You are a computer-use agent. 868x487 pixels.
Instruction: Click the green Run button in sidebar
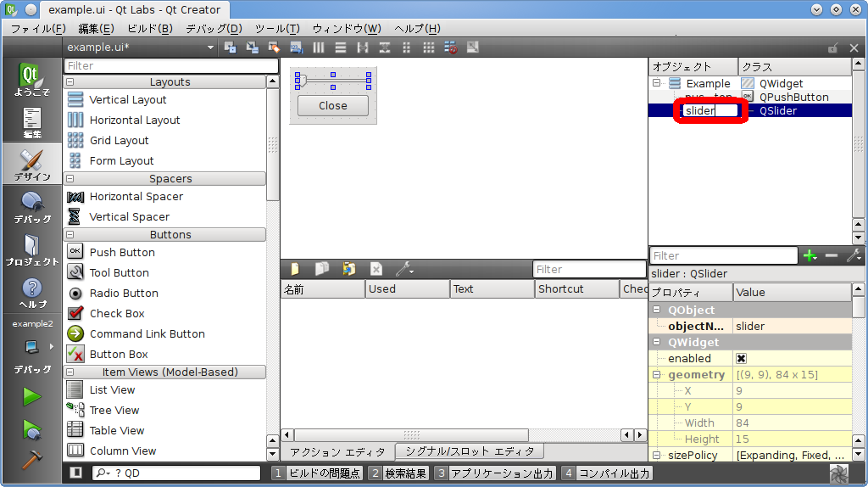point(31,396)
